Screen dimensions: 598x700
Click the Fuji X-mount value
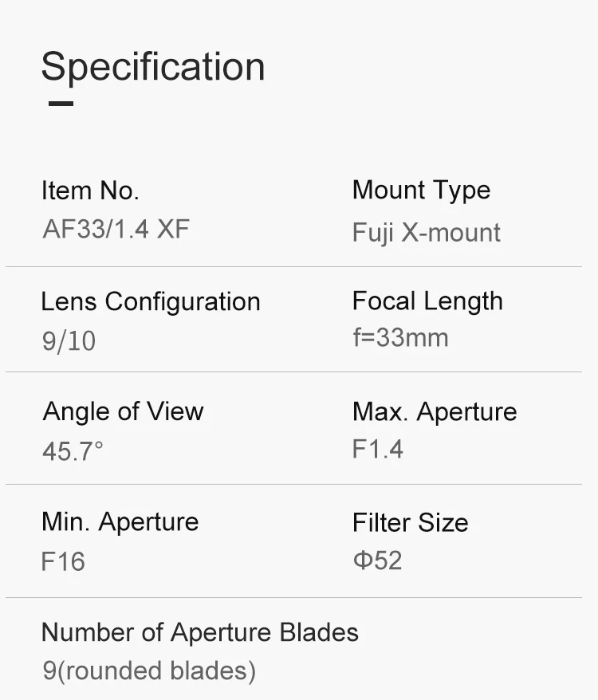click(427, 233)
